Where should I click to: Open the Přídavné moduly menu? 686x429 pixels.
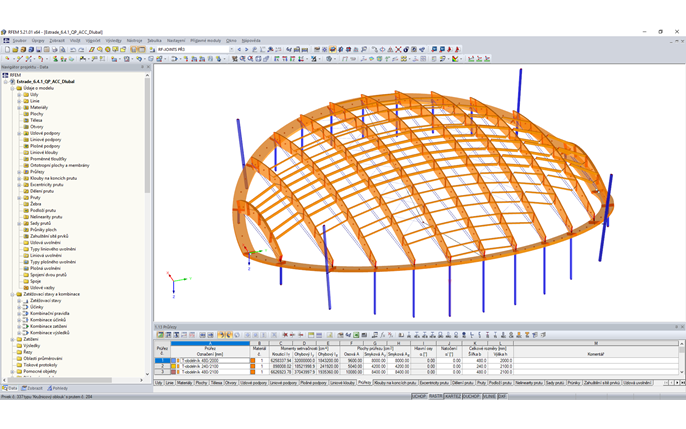(206, 40)
